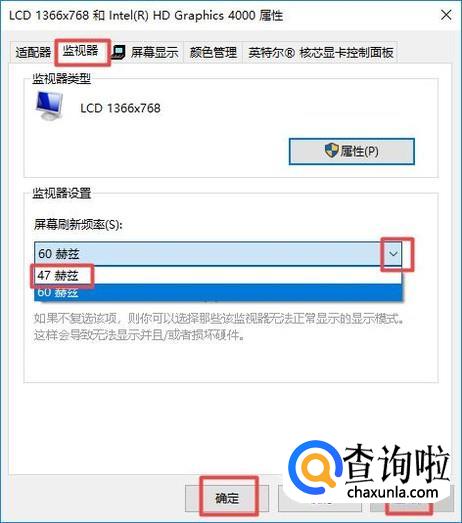Click the small screen icon beside 屏幕显示

[118, 52]
